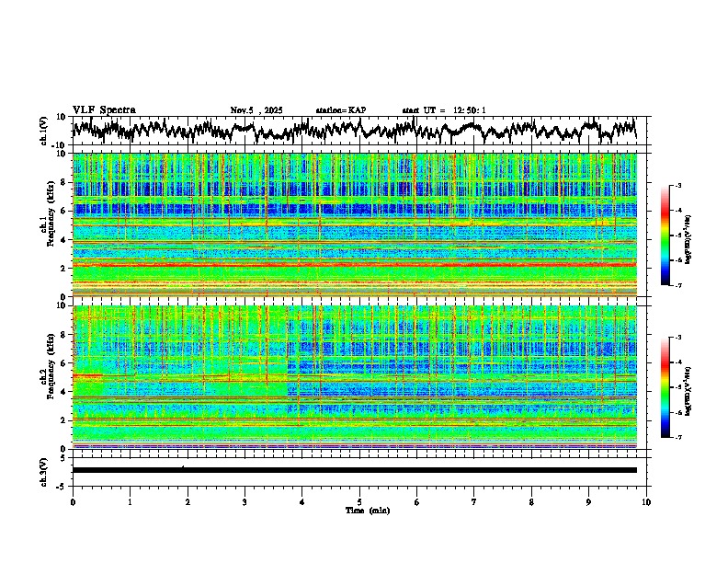Screen dimensions: 728x563
Task: Click the Time axis tick label '3'
Action: [245, 502]
